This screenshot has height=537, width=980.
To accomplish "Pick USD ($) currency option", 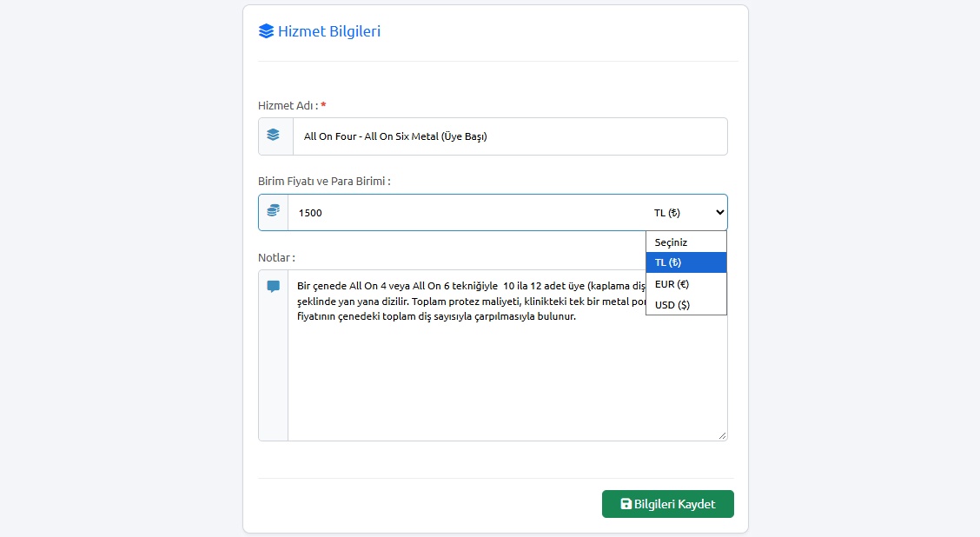I will pos(686,305).
